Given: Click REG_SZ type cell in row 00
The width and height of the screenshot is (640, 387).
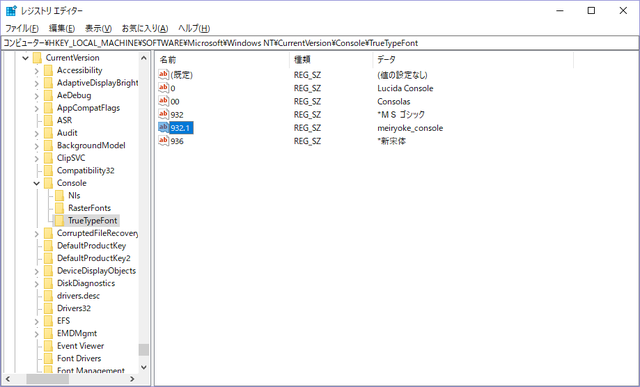Looking at the screenshot, I should click(x=307, y=101).
